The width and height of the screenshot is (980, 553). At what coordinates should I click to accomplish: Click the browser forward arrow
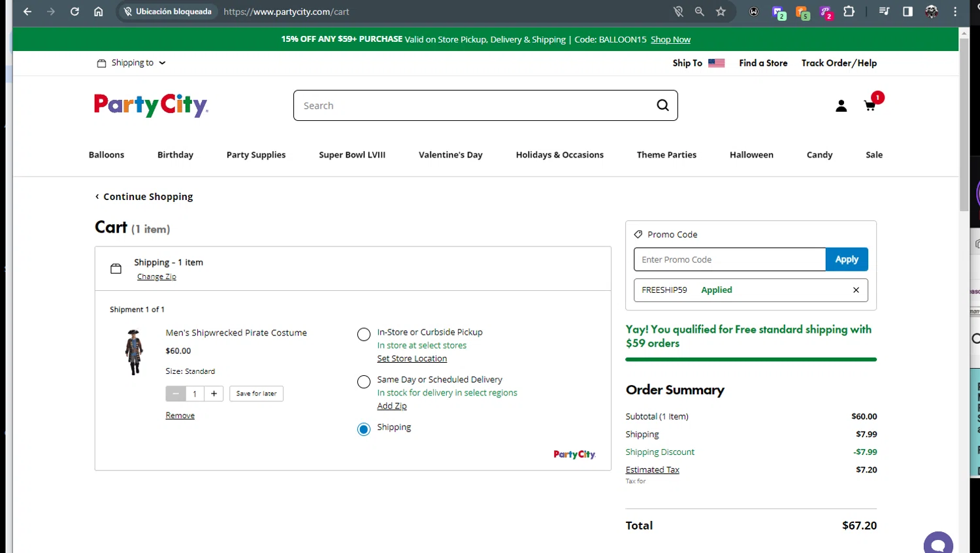click(51, 12)
